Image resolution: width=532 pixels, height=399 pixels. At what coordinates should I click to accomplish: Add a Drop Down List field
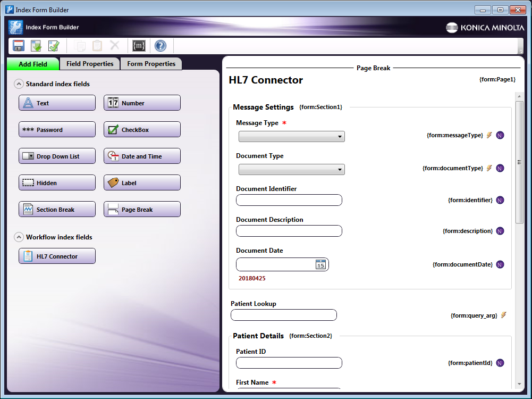[57, 156]
